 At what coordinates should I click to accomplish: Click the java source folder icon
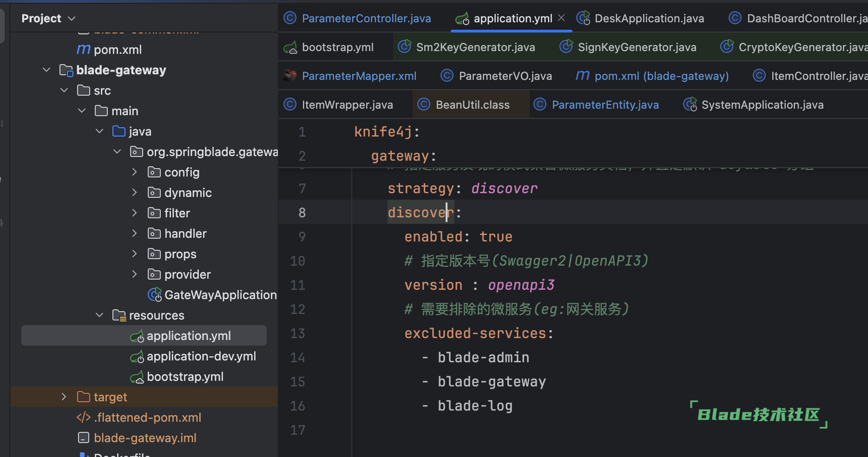(119, 131)
